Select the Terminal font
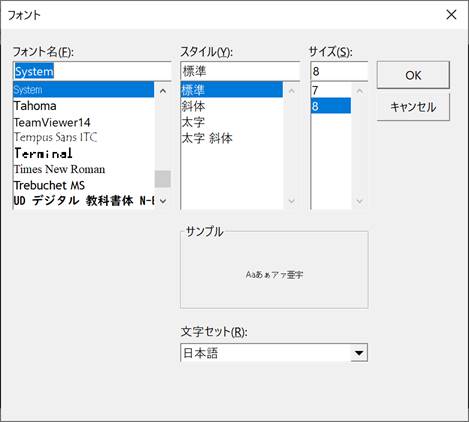The height and width of the screenshot is (422, 469). click(x=84, y=153)
